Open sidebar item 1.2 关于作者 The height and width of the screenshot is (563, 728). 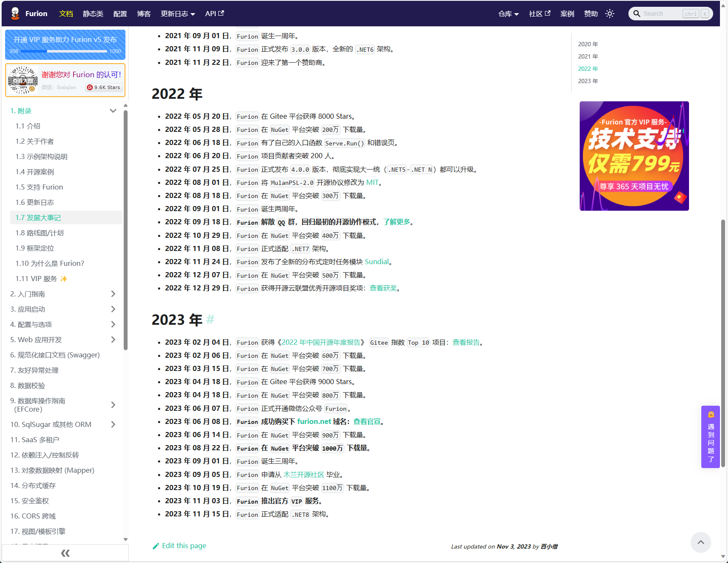pyautogui.click(x=66, y=141)
